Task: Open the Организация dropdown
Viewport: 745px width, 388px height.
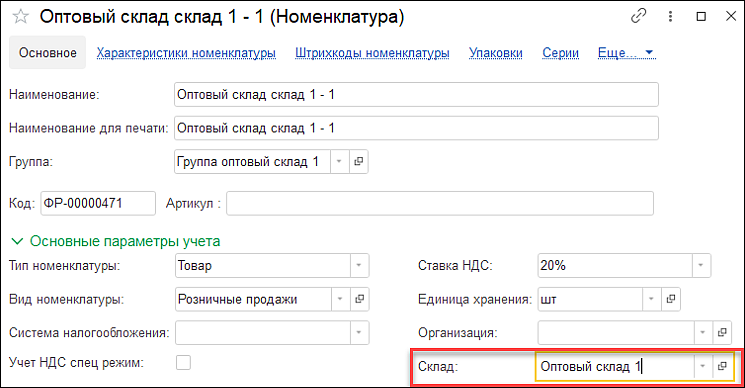Action: [x=703, y=332]
